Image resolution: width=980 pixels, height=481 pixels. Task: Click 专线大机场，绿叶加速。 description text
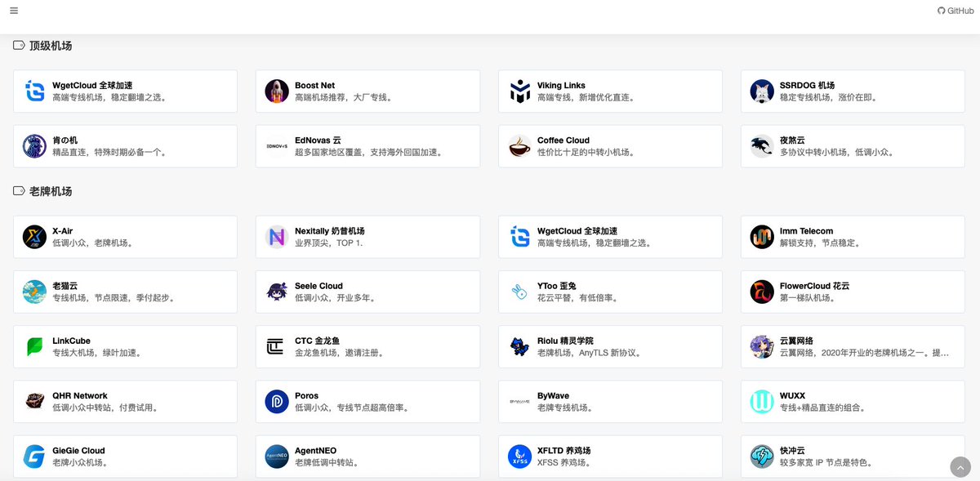[96, 353]
